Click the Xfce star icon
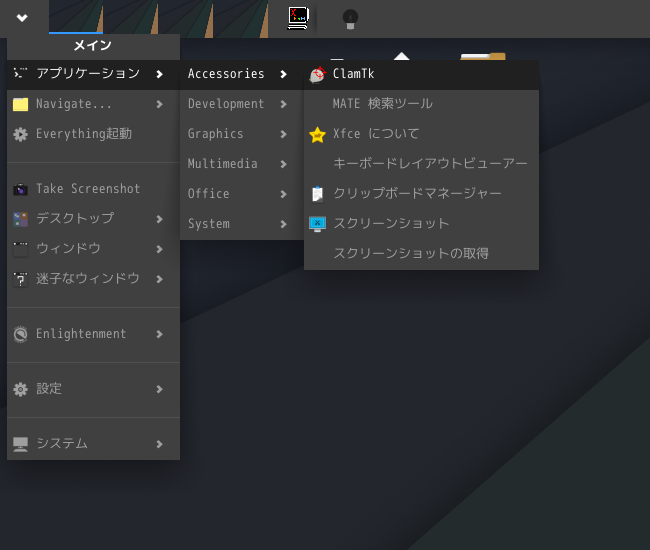The image size is (650, 550). click(x=318, y=134)
